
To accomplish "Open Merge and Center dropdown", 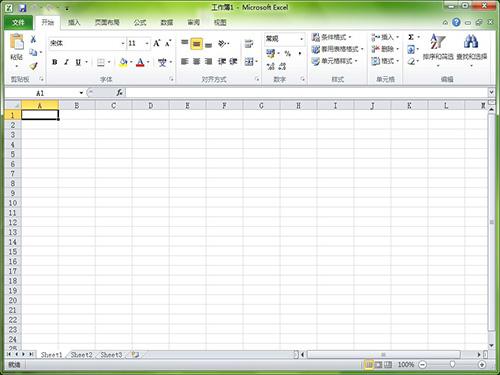I will [x=256, y=62].
